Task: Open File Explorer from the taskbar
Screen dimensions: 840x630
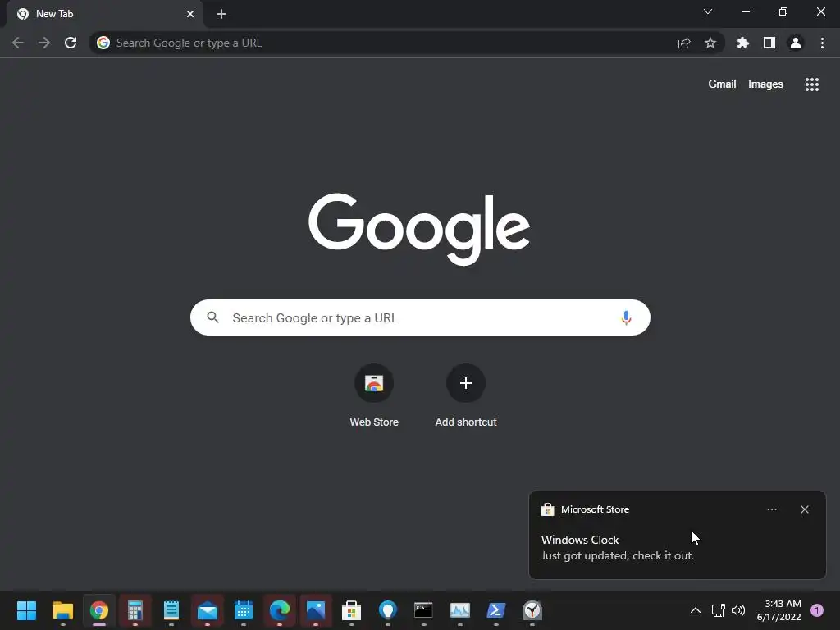Action: click(x=62, y=610)
